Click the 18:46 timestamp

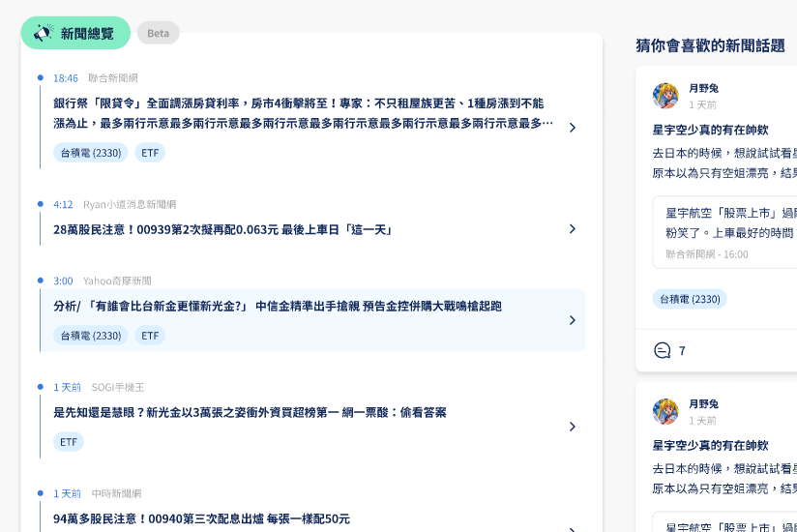(x=66, y=78)
